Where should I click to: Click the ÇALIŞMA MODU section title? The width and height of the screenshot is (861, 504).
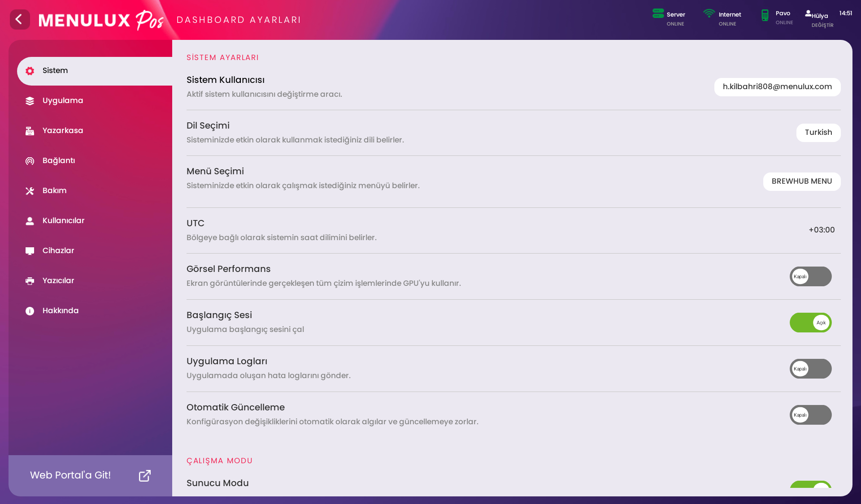click(220, 461)
